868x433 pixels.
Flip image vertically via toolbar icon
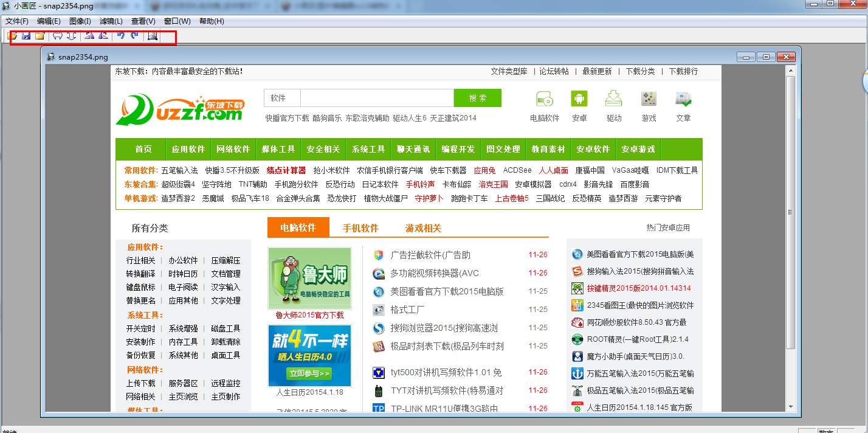coord(72,36)
